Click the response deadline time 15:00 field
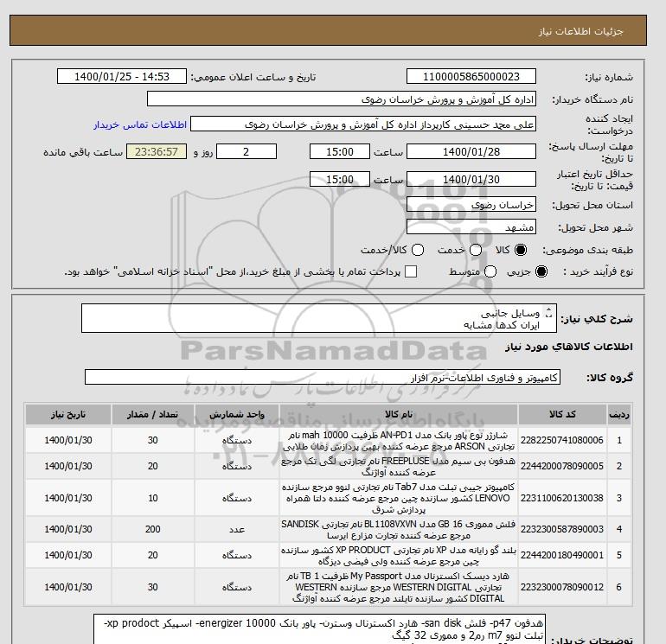 (339, 151)
